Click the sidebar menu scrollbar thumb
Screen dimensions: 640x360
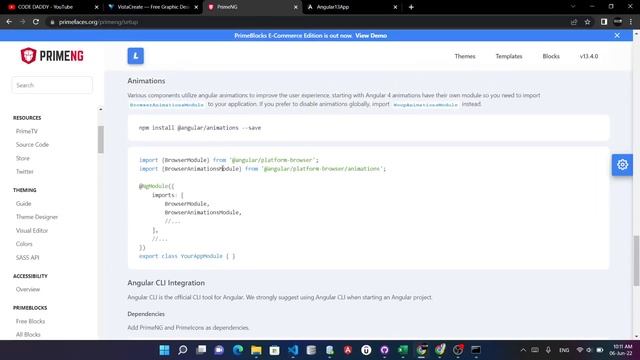[x=101, y=140]
